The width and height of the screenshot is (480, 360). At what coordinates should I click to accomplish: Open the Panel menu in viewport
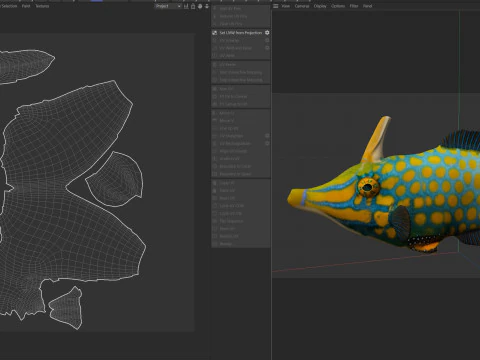[367, 6]
